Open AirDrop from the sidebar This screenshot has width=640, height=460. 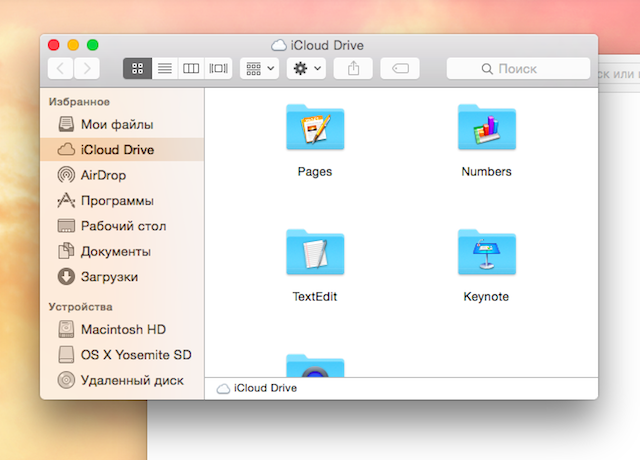pos(122,175)
